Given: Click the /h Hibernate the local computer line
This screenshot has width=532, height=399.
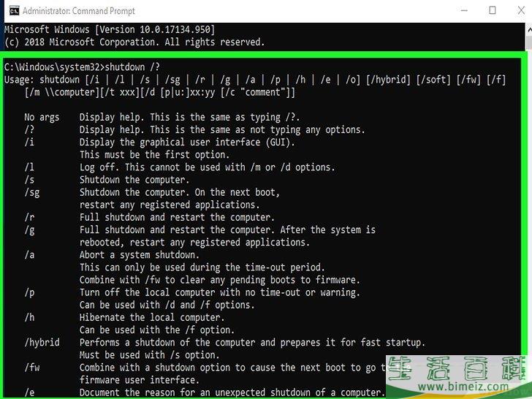Looking at the screenshot, I should coord(124,318).
